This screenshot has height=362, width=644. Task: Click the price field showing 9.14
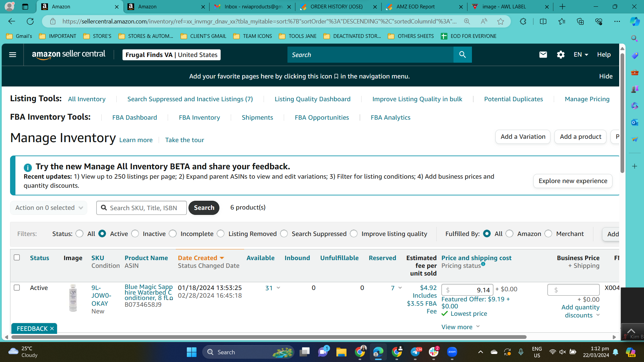[467, 290]
